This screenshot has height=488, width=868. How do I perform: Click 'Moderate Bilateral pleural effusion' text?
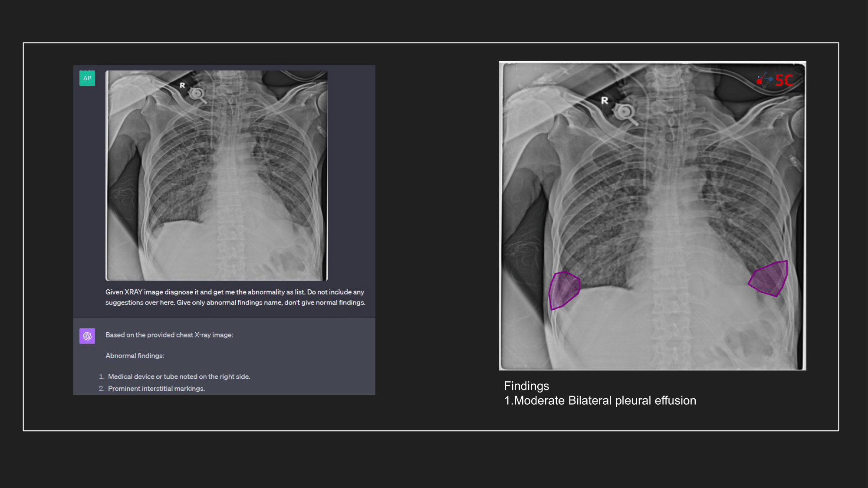point(605,400)
